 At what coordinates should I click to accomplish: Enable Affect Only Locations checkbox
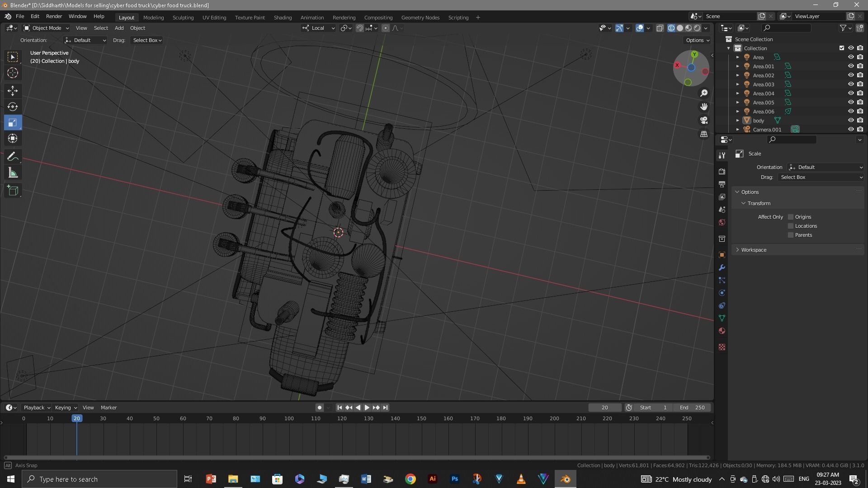pos(791,226)
